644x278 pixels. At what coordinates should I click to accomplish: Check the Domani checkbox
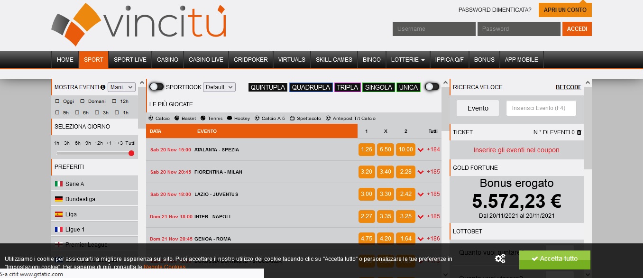pyautogui.click(x=82, y=101)
